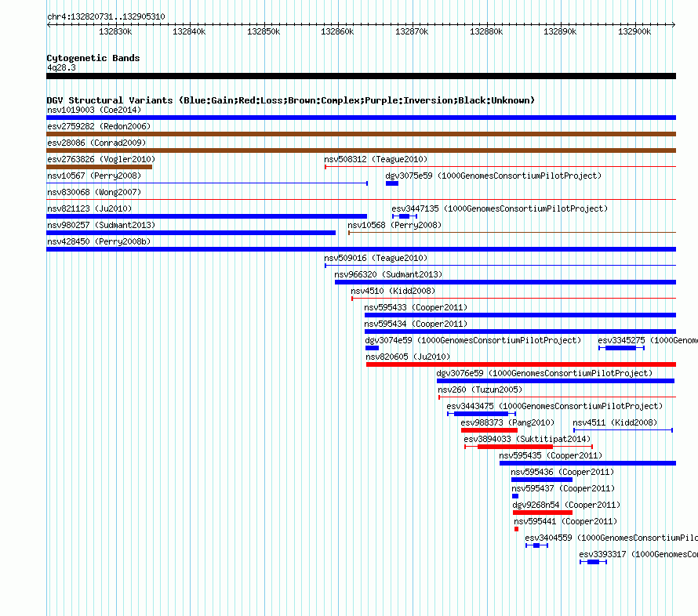Click the 132860k ruler tick label
This screenshot has width=698, height=616.
tap(337, 31)
